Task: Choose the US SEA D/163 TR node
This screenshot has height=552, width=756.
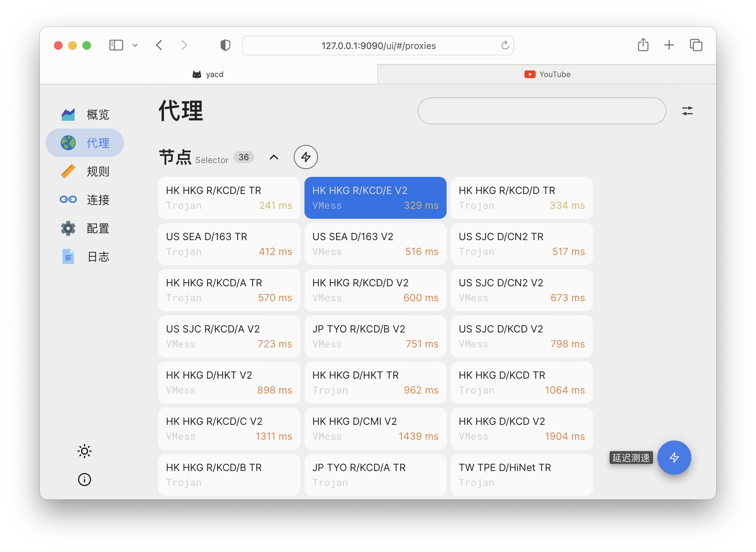Action: 229,244
